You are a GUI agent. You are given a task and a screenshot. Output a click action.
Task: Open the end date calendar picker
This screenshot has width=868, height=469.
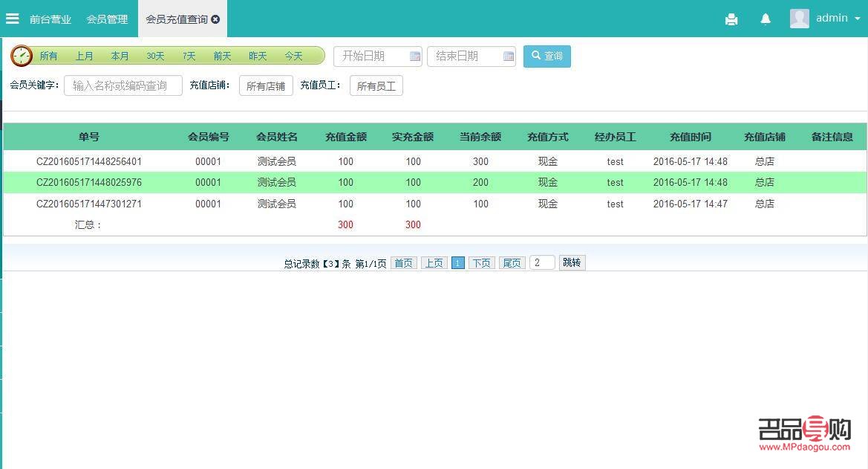[x=509, y=56]
